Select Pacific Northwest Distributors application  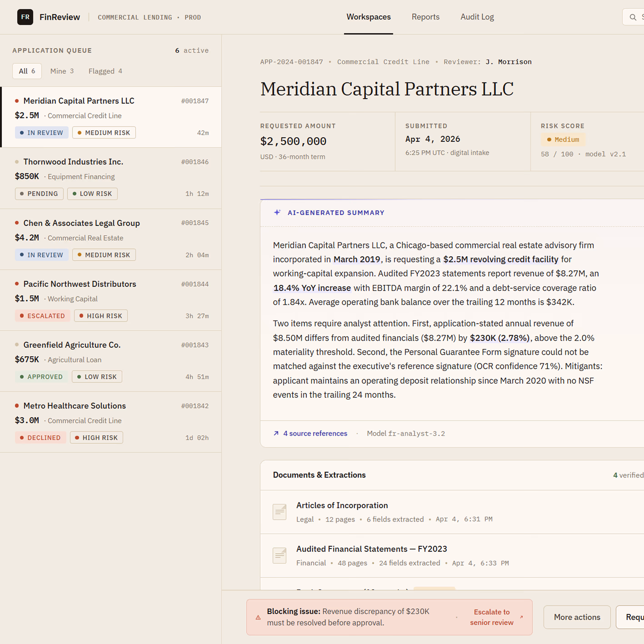111,300
